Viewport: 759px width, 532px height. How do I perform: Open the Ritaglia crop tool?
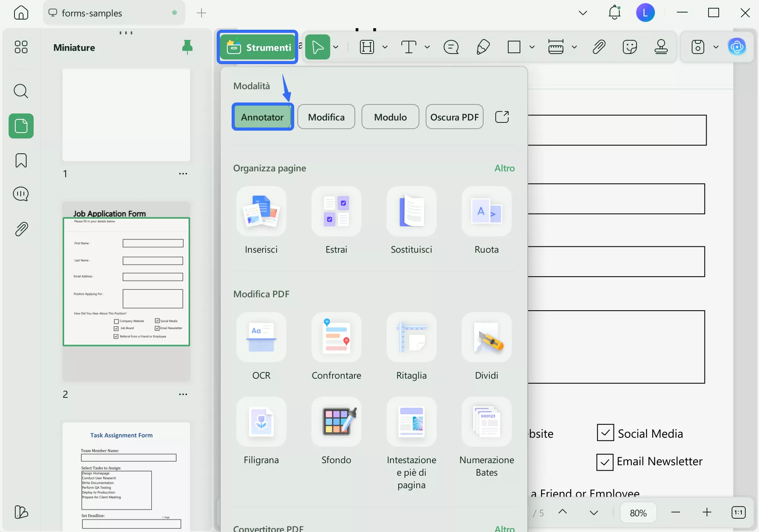[411, 338]
